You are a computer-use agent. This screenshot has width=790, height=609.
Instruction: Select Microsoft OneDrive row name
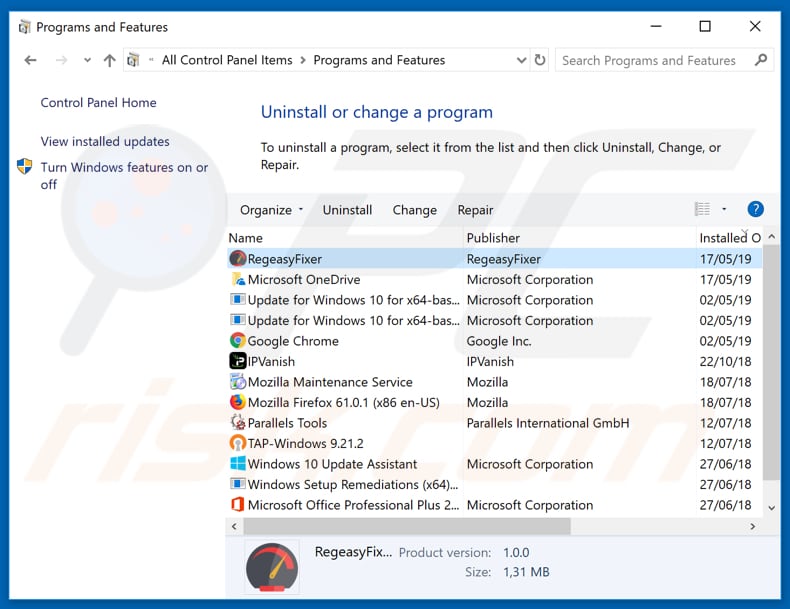pyautogui.click(x=304, y=280)
